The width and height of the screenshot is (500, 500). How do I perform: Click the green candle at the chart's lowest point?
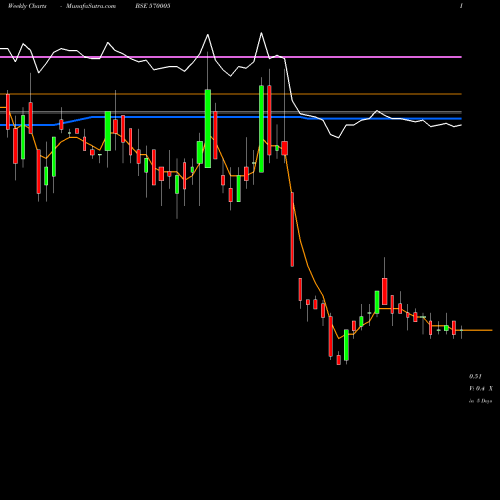pos(346,345)
